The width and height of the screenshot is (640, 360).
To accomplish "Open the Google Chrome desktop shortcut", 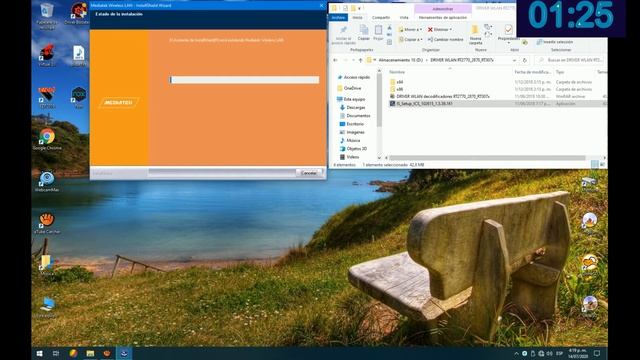I will 47,140.
